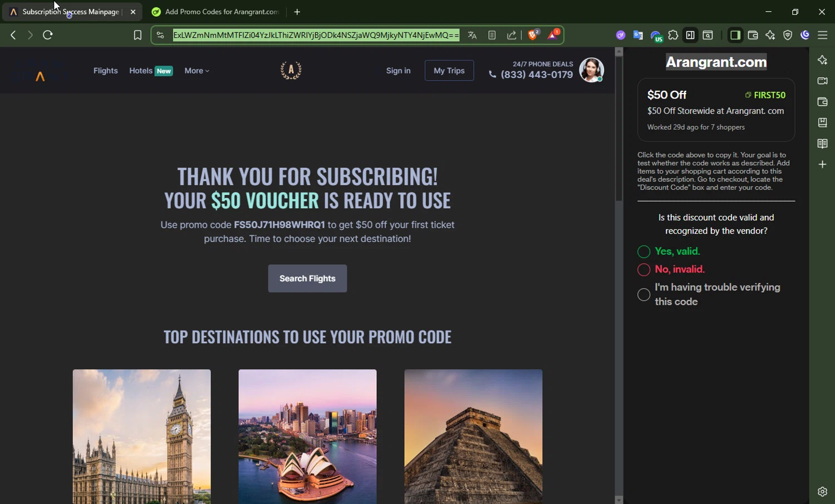
Task: Open site settings icon in address bar
Action: point(160,35)
